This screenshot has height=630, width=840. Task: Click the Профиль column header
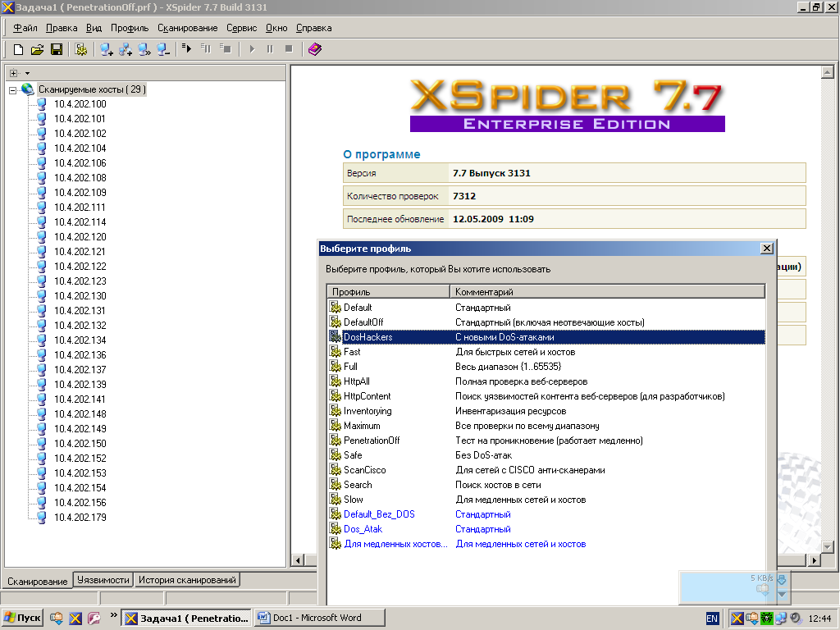coord(388,292)
